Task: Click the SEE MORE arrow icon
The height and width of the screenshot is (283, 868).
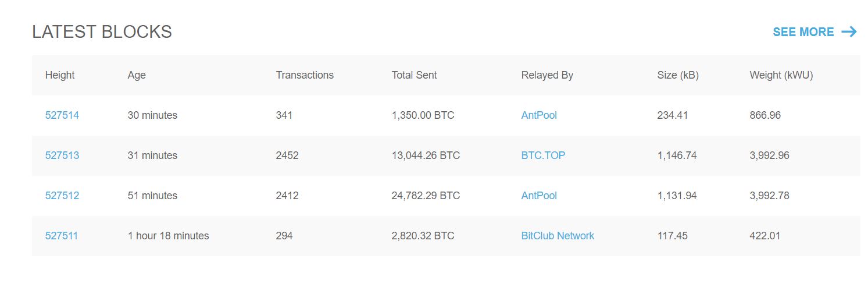Action: tap(849, 32)
